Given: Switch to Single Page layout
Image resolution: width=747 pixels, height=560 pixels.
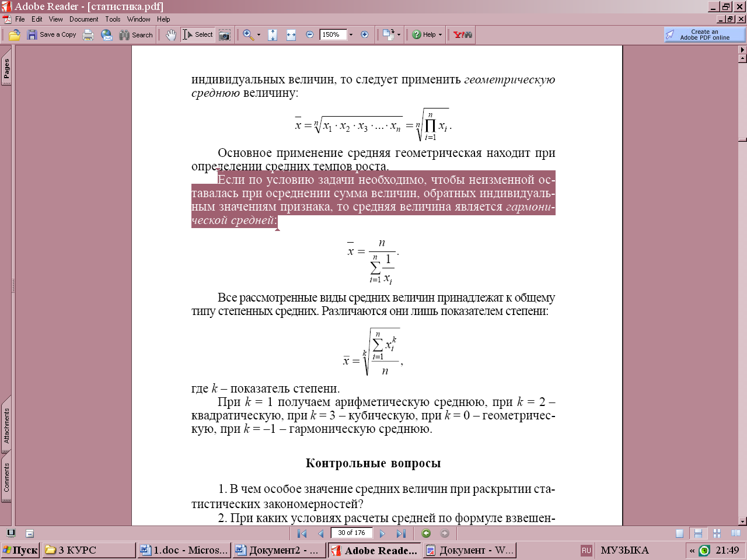Looking at the screenshot, I should tap(679, 533).
